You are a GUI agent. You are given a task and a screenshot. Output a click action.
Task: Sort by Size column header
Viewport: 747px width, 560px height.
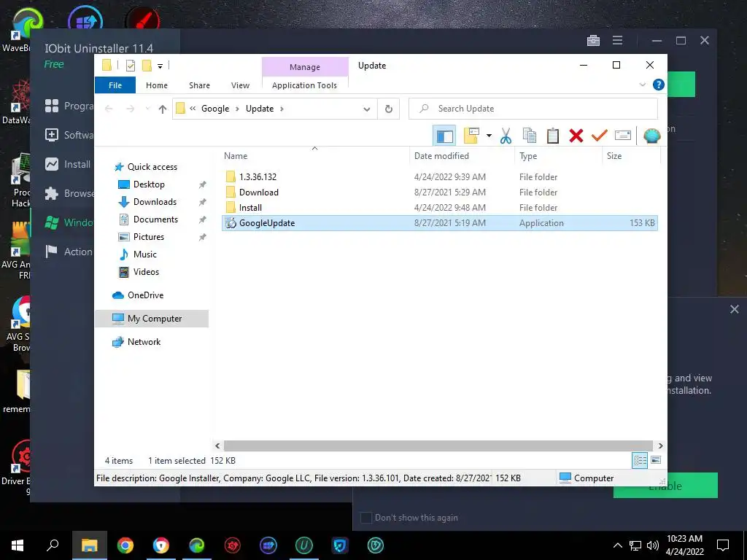[x=631, y=156]
